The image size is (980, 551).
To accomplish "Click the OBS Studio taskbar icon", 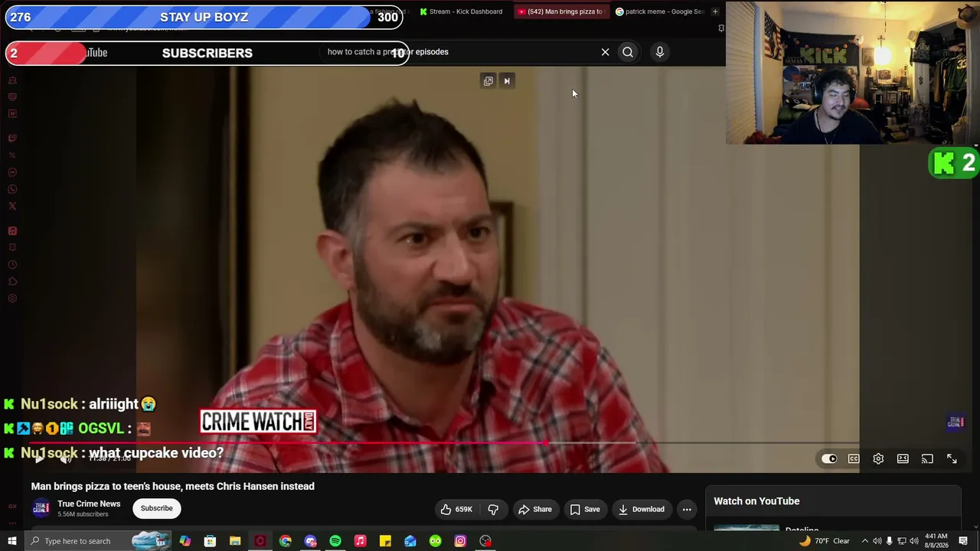I will coord(485,541).
